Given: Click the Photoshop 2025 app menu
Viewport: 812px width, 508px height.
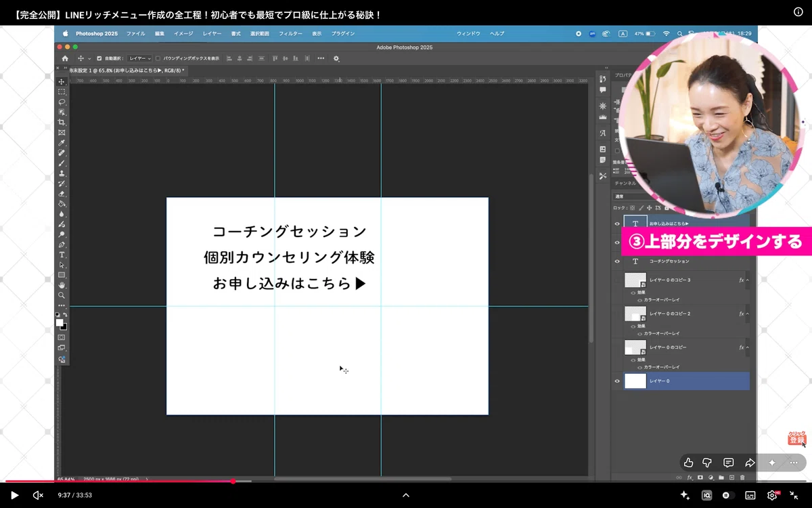Looking at the screenshot, I should click(97, 33).
